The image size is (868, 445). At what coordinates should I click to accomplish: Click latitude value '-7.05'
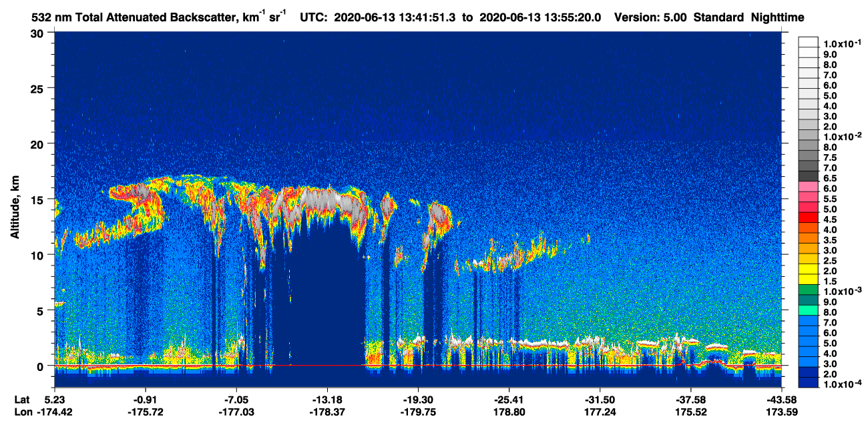236,400
